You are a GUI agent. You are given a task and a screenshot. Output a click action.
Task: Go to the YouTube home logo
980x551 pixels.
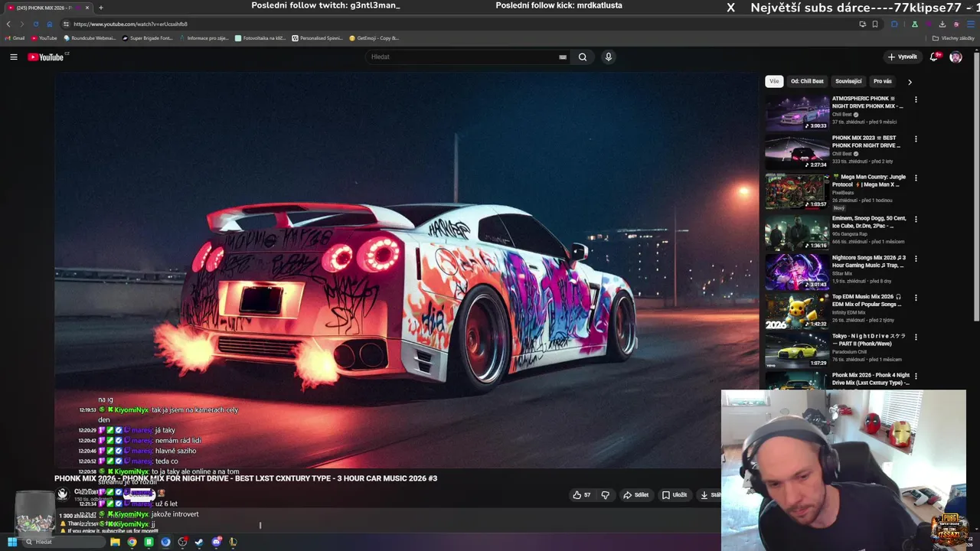pos(46,57)
